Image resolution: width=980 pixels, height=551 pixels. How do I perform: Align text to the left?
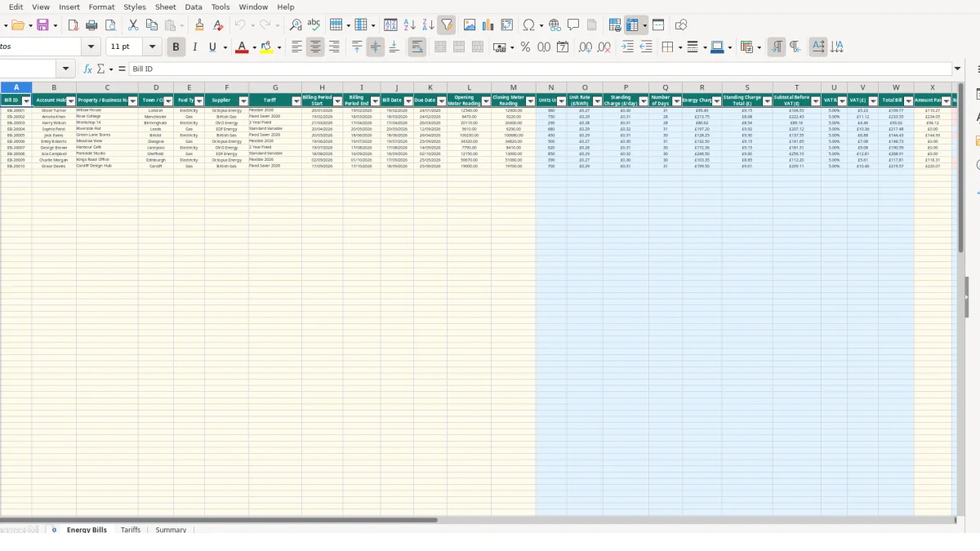296,47
